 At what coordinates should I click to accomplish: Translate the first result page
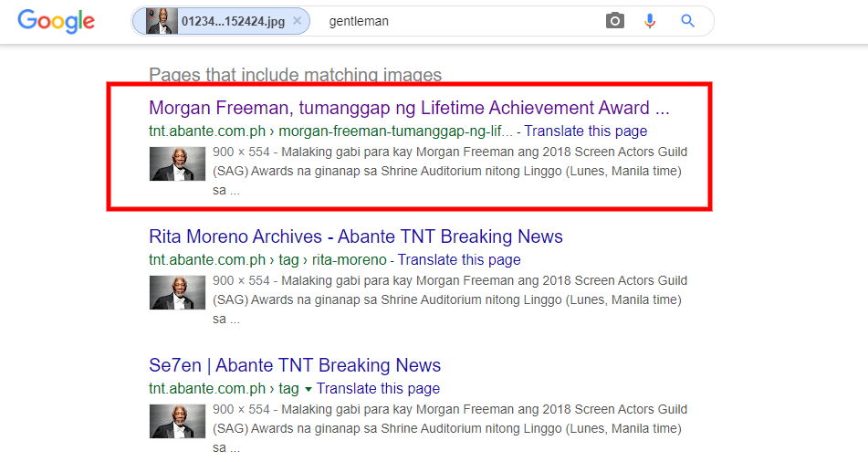tap(586, 131)
